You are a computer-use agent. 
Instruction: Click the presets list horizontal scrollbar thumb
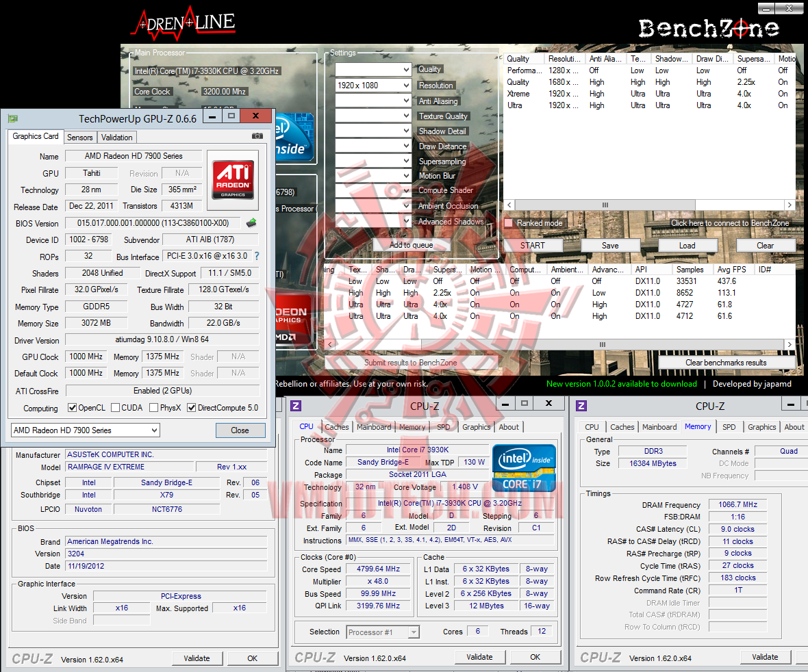605,205
